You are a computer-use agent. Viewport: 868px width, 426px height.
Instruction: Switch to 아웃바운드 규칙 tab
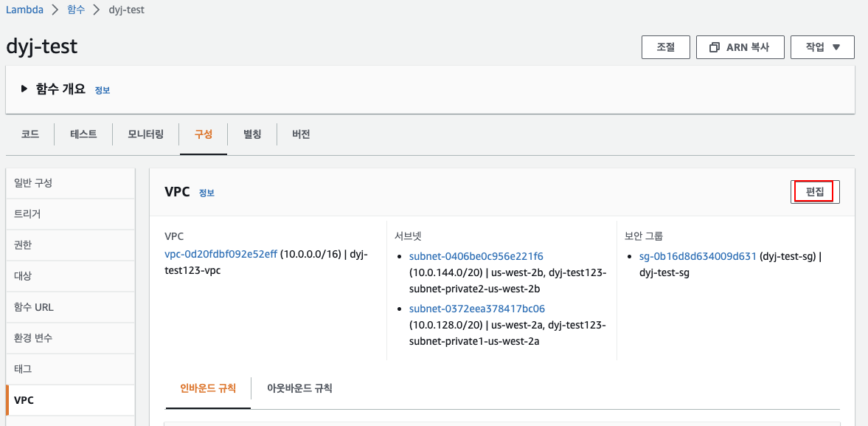299,388
